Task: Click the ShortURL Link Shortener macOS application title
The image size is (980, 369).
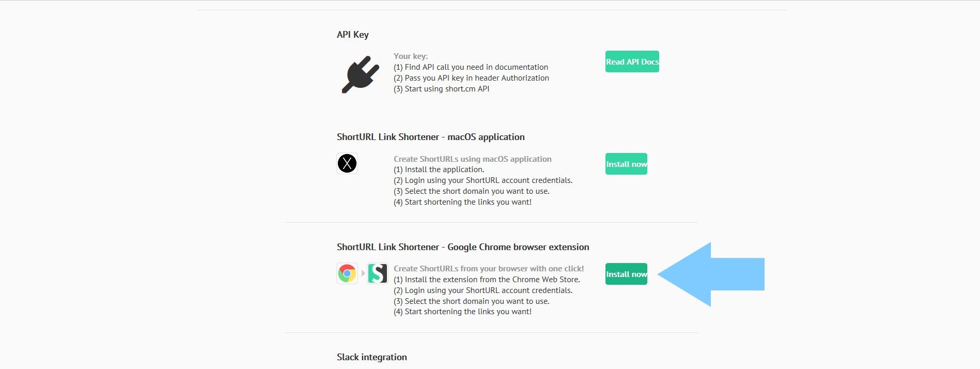Action: click(x=430, y=136)
